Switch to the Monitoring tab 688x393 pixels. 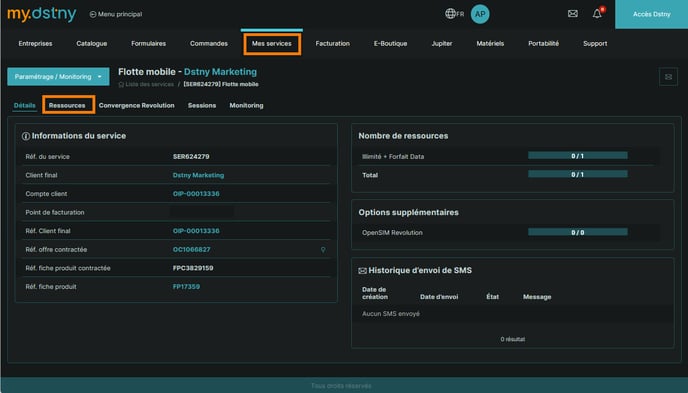[x=247, y=105]
